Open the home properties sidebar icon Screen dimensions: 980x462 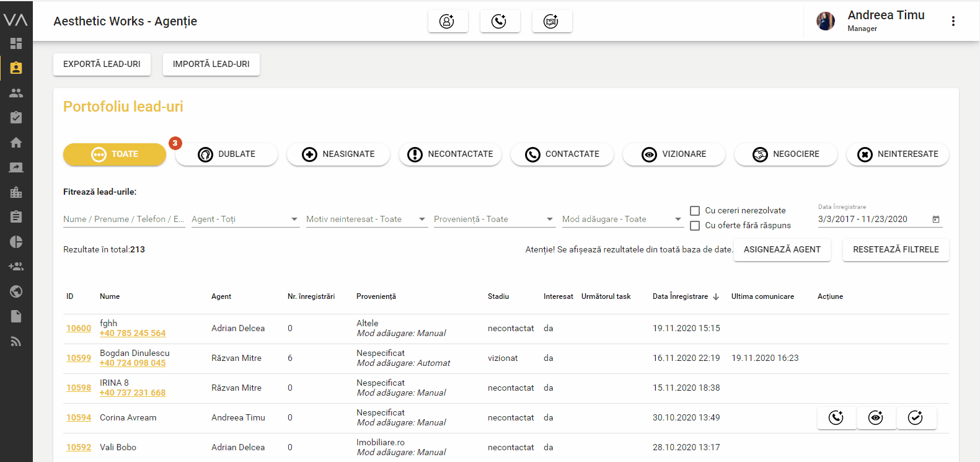pyautogui.click(x=16, y=143)
